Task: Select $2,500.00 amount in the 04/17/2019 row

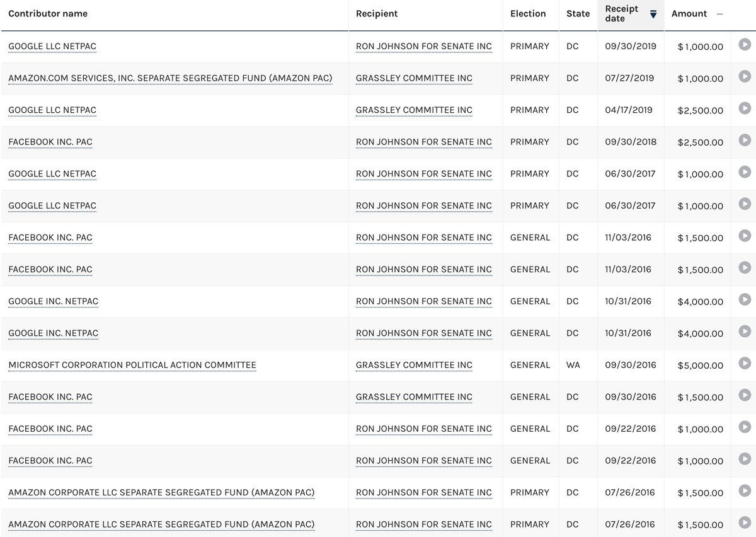Action: pyautogui.click(x=700, y=110)
